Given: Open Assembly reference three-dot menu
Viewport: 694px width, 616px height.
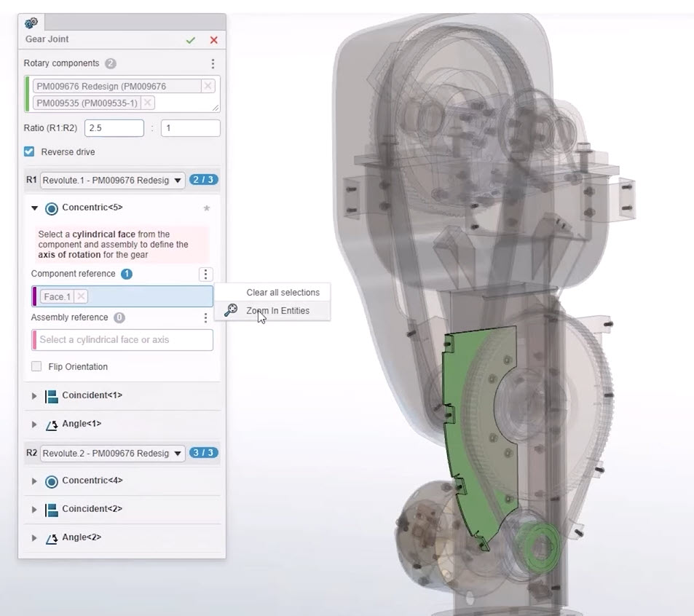Looking at the screenshot, I should (x=205, y=317).
